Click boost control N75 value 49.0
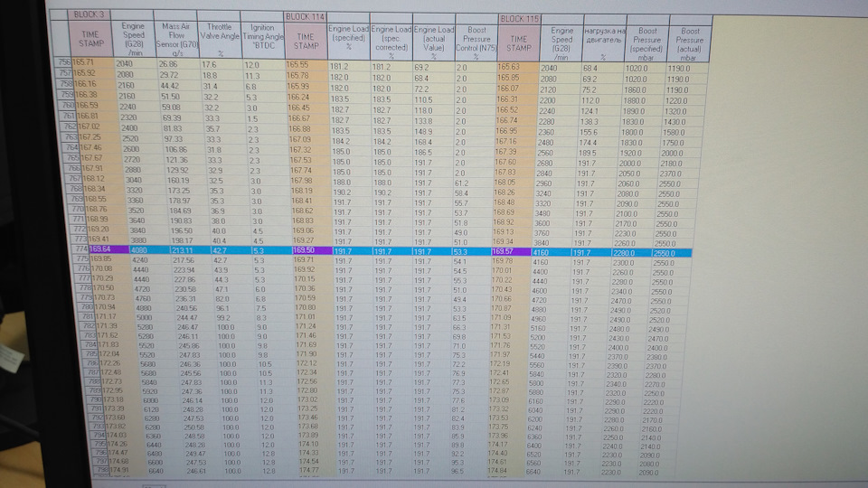 [460, 233]
